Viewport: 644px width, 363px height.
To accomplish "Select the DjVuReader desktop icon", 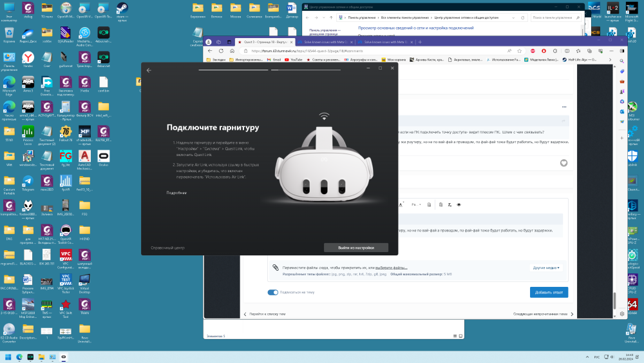I will (x=66, y=35).
